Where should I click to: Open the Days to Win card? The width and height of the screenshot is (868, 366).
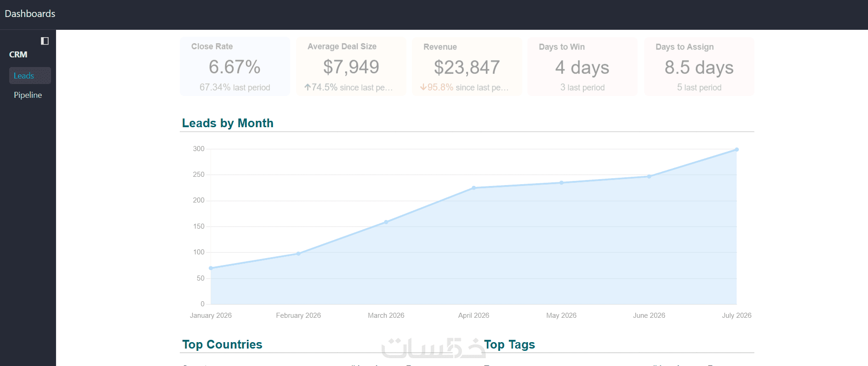point(582,67)
